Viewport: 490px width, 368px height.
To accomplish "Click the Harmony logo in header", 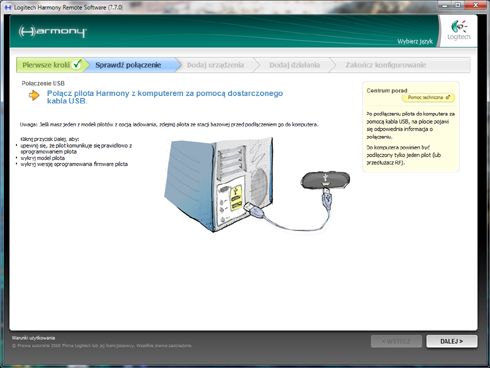I will pos(53,32).
